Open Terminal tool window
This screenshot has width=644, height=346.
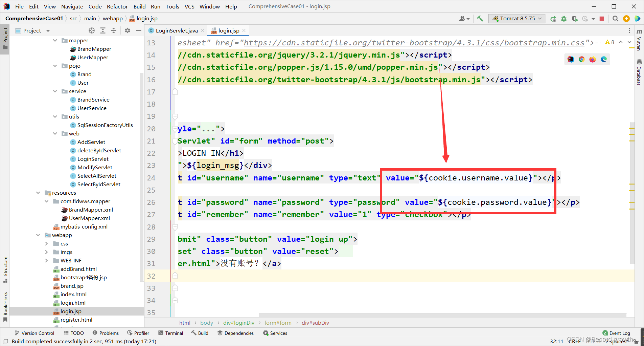click(x=170, y=333)
